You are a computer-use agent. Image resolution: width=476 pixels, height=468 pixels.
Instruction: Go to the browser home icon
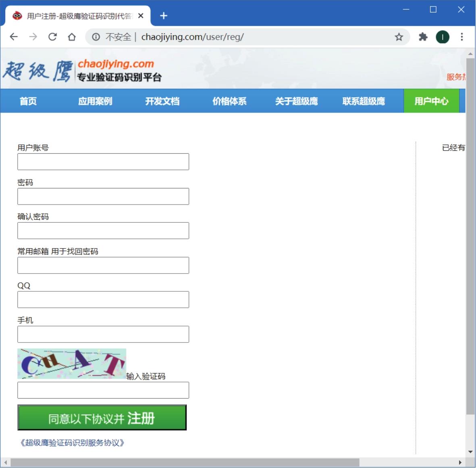72,37
